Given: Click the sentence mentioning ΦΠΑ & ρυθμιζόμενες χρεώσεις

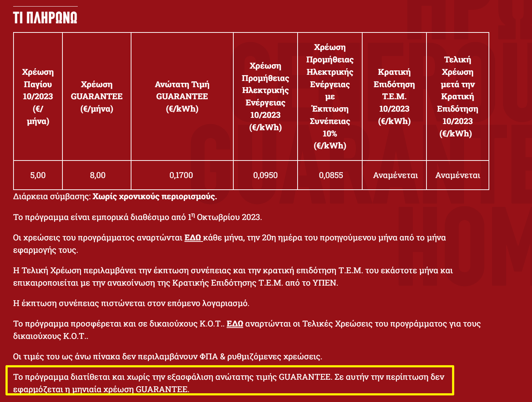Looking at the screenshot, I should tap(168, 357).
